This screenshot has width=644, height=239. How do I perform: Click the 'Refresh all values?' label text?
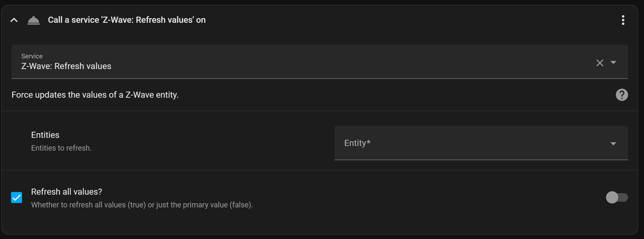(66, 192)
